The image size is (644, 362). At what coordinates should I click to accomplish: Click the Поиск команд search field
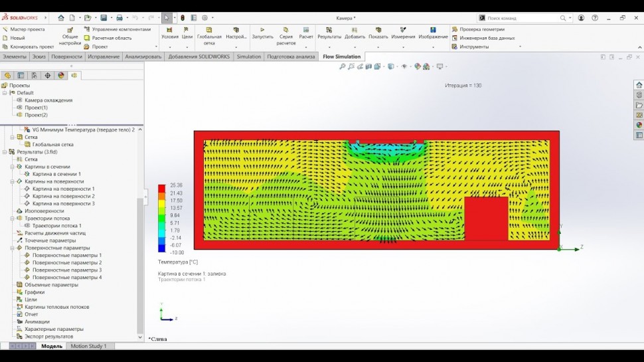pos(521,18)
